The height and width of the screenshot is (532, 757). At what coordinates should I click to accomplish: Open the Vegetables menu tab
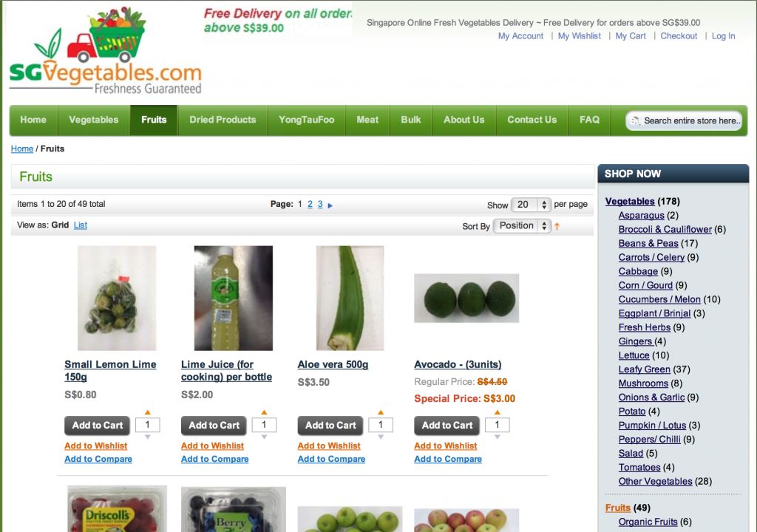pos(94,120)
